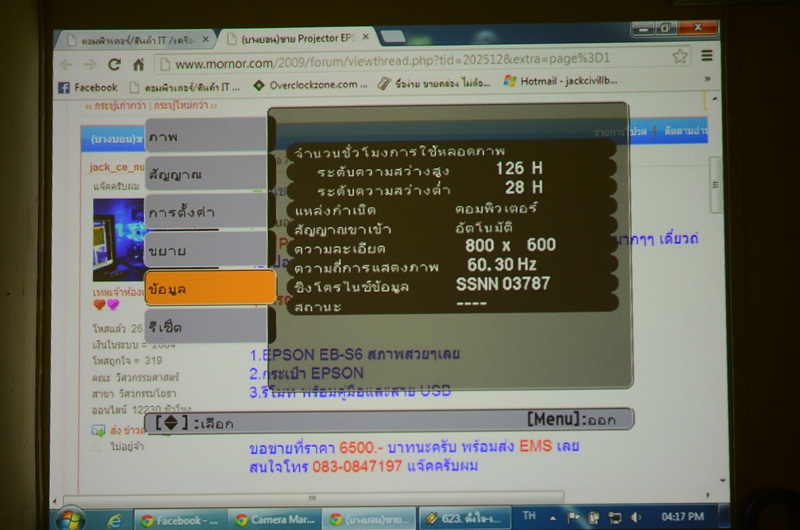This screenshot has width=800, height=530.
Task: Select the การตั้งค่า projector menu item
Action: [206, 212]
